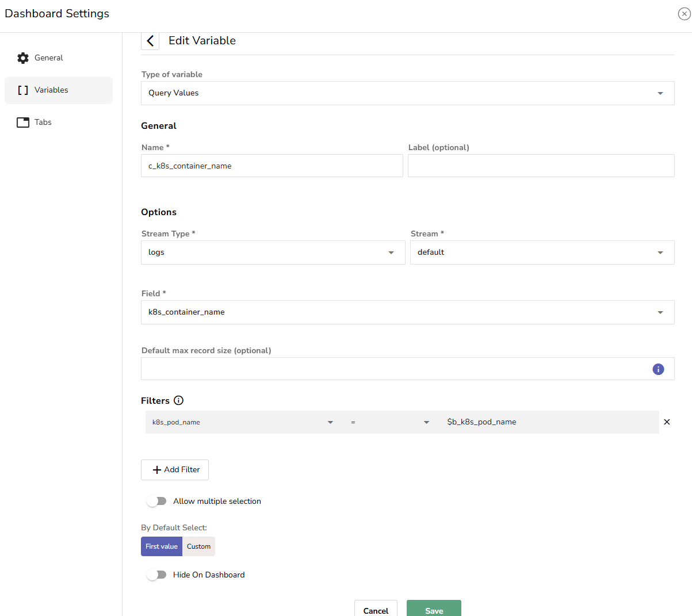This screenshot has width=692, height=616.
Task: Click the info icon next to Filters
Action: pyautogui.click(x=179, y=401)
